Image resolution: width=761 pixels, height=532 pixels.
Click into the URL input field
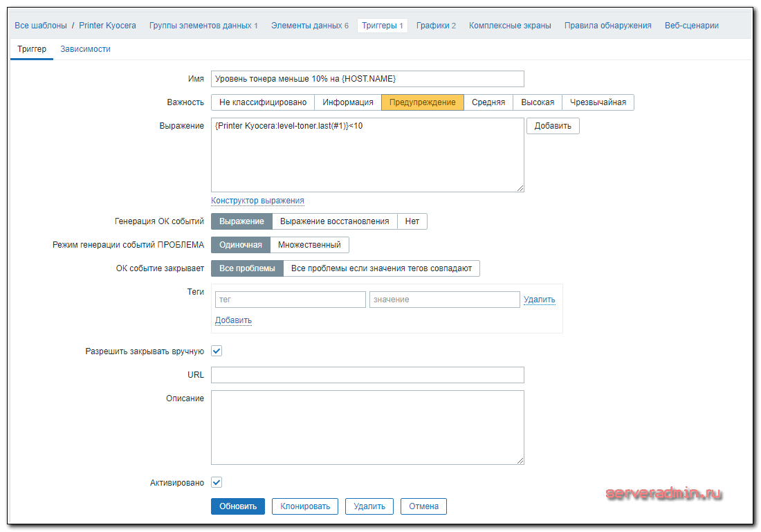click(x=367, y=375)
